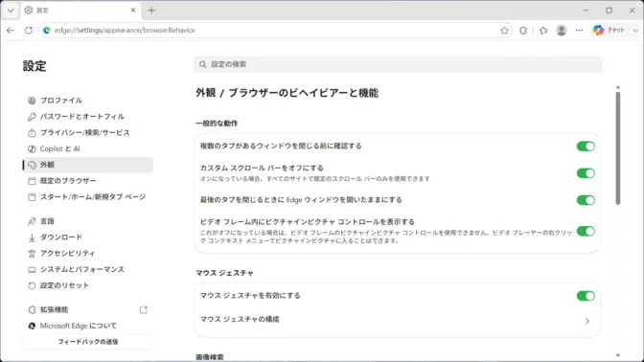The height and width of the screenshot is (362, 644).
Task: Open the profile avatar icon
Action: tap(562, 31)
